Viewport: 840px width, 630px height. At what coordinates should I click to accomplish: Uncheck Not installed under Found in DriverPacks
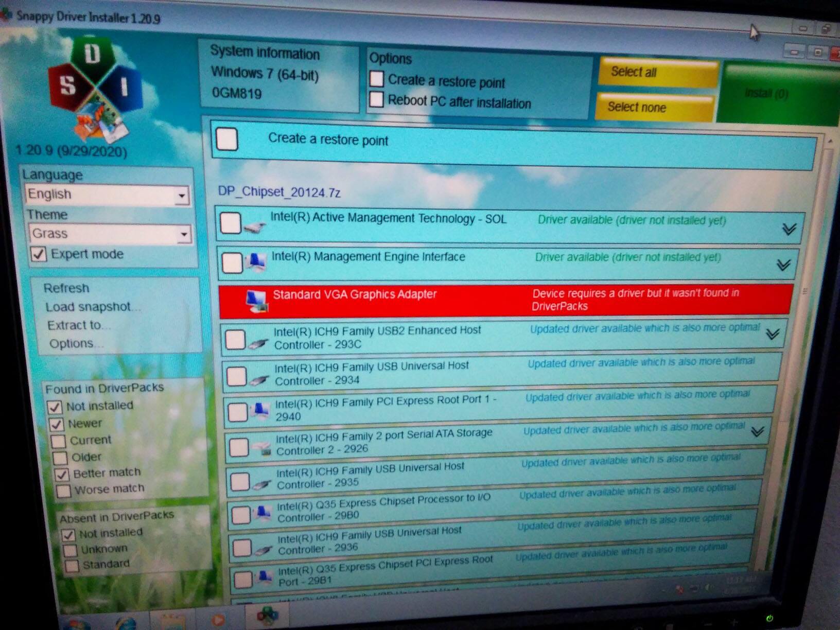point(55,407)
